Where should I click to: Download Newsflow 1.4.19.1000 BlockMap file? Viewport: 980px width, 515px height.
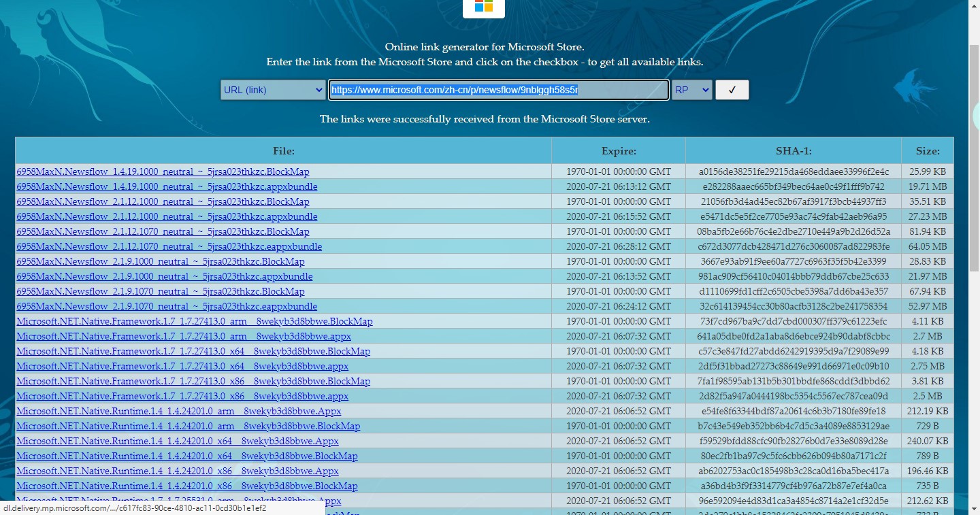[163, 171]
